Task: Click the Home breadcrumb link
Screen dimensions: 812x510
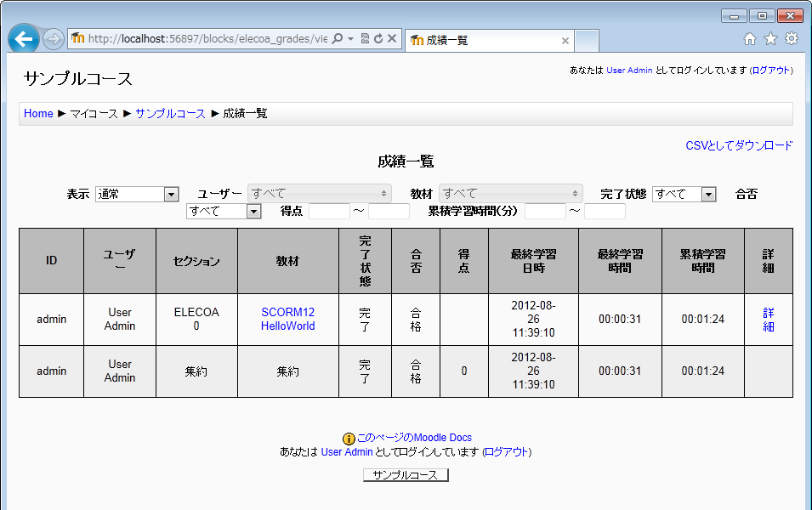Action: 38,113
